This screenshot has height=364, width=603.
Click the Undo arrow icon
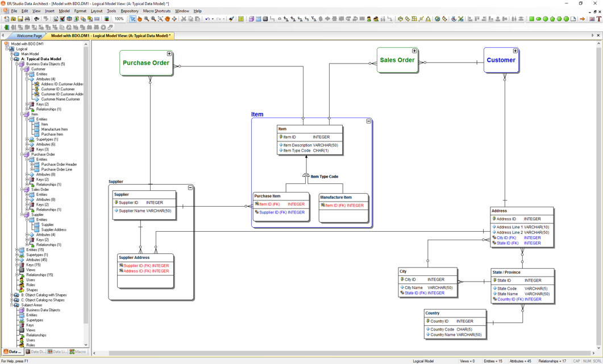pos(207,19)
